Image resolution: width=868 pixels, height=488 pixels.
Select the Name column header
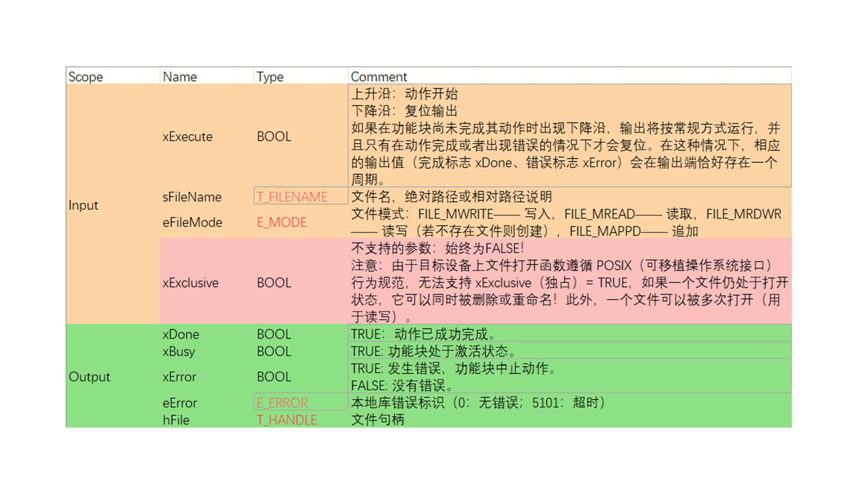click(180, 77)
